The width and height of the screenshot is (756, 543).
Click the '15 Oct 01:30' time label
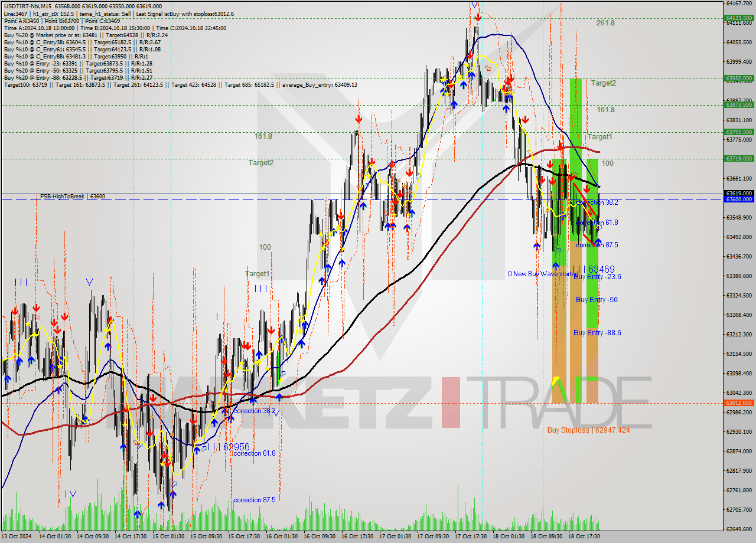[x=168, y=537]
